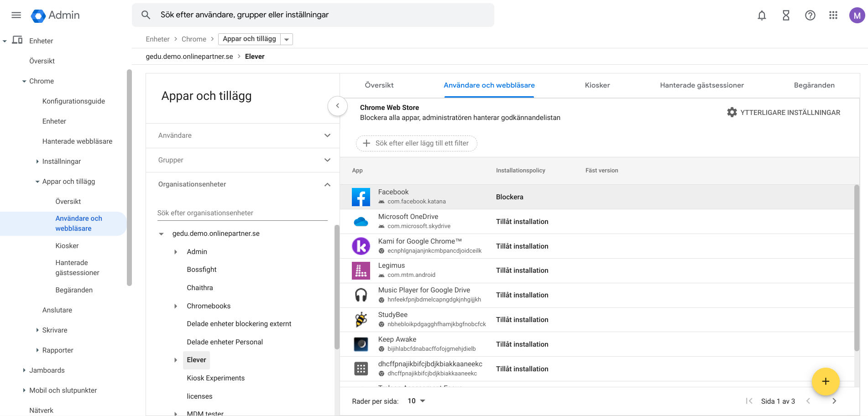This screenshot has height=416, width=868.
Task: Collapse the gedu.demo.onlinepartner.se tree node
Action: click(161, 234)
